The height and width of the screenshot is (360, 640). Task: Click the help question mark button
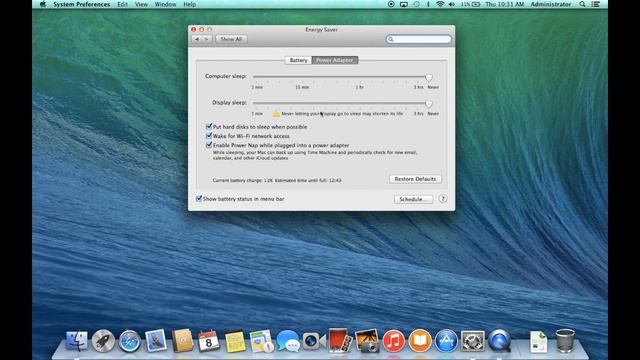point(442,199)
